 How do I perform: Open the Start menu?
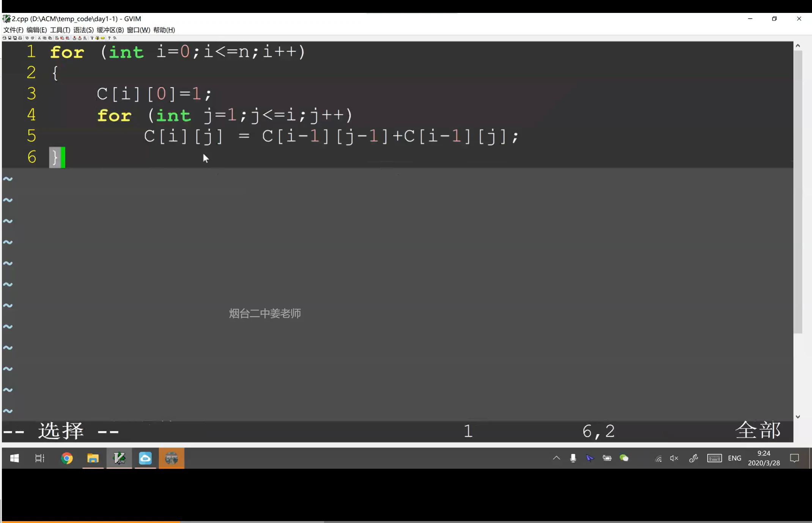[x=14, y=458]
